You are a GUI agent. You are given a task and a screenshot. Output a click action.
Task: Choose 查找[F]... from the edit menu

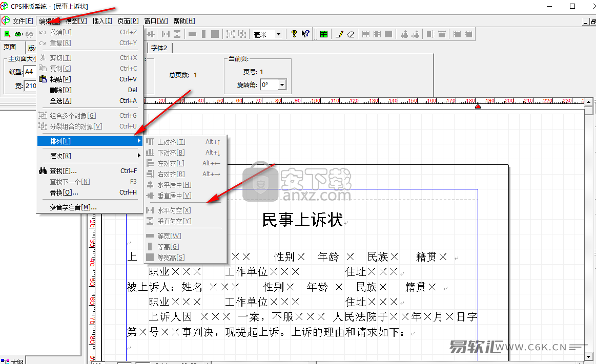[x=90, y=171]
